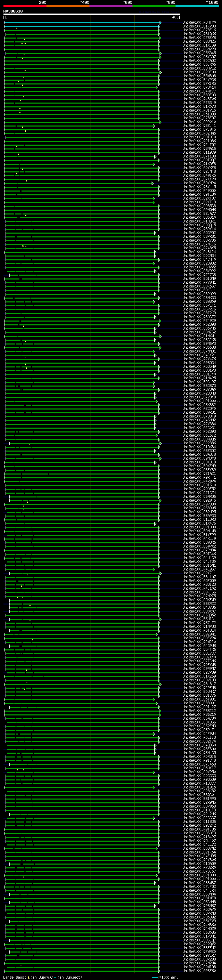Click label UniRef100_C7BEY6
The image size is (222, 980).
pos(199,38)
